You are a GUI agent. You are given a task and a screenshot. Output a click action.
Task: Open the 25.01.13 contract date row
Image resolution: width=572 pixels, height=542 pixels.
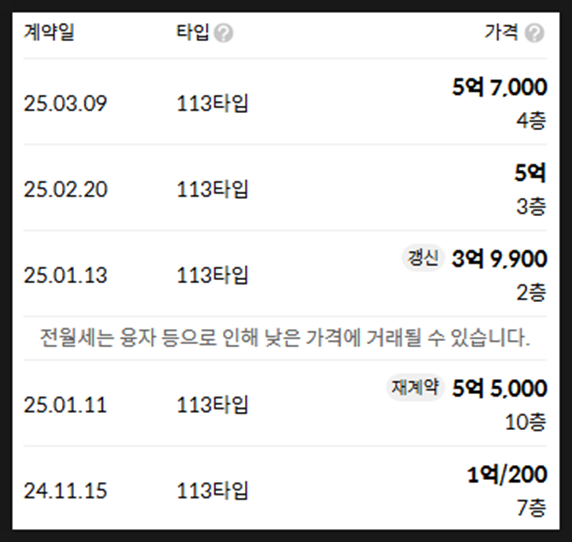tap(285, 274)
